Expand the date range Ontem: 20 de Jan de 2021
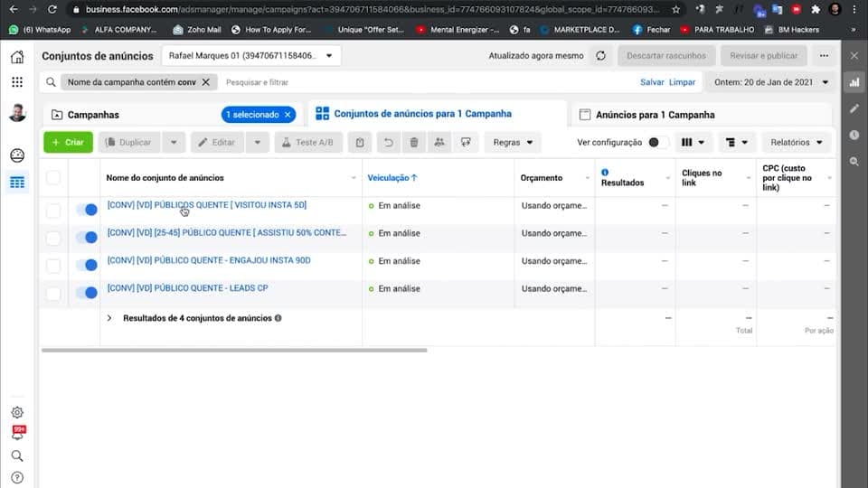Screen dimensions: 868x488 pos(770,82)
